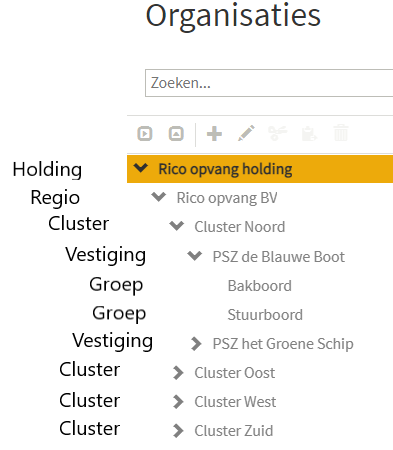Expand the Cluster West node
The image size is (393, 450).
pos(178,402)
